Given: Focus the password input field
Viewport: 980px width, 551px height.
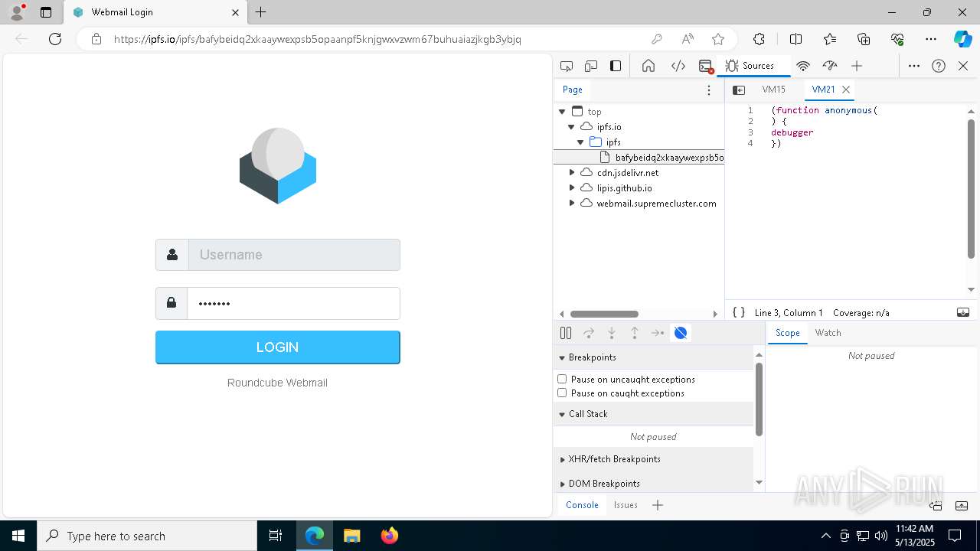Looking at the screenshot, I should [294, 303].
